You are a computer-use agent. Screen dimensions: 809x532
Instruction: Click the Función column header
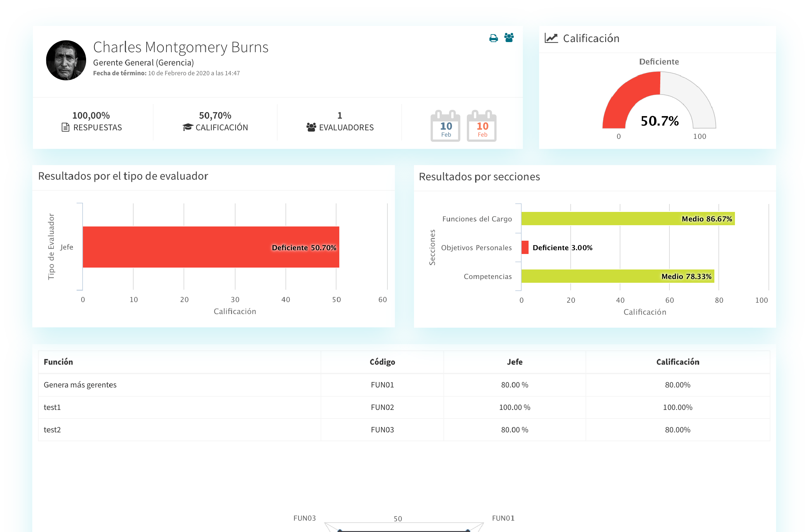(58, 362)
